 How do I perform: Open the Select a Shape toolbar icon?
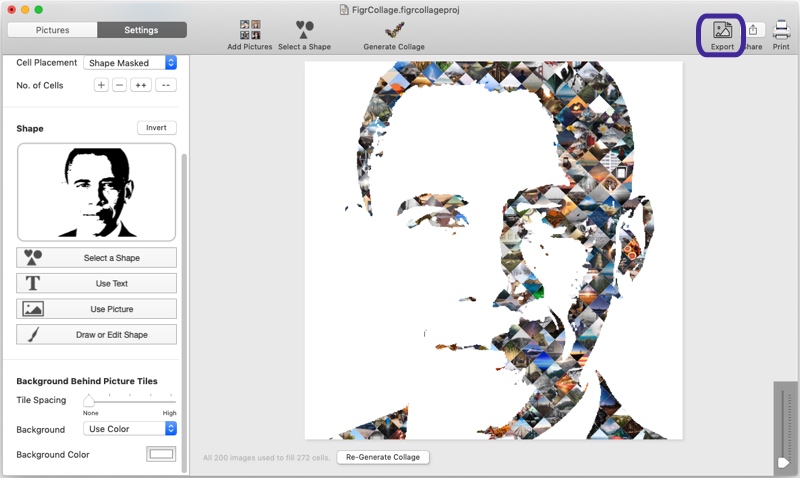305,30
